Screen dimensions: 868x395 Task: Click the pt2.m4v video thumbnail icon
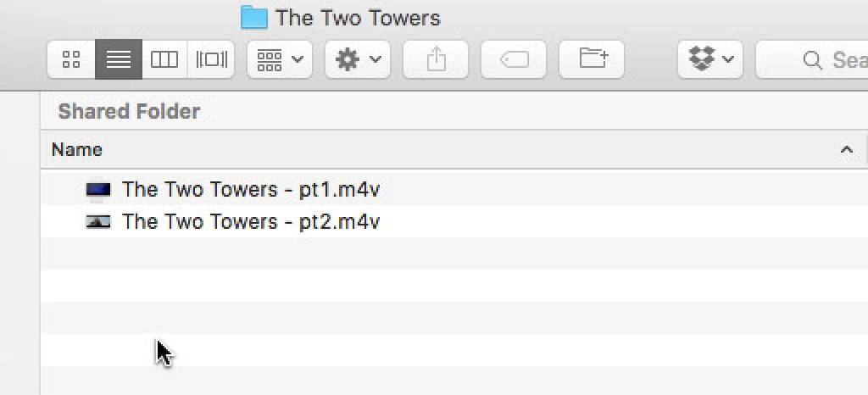coord(98,222)
